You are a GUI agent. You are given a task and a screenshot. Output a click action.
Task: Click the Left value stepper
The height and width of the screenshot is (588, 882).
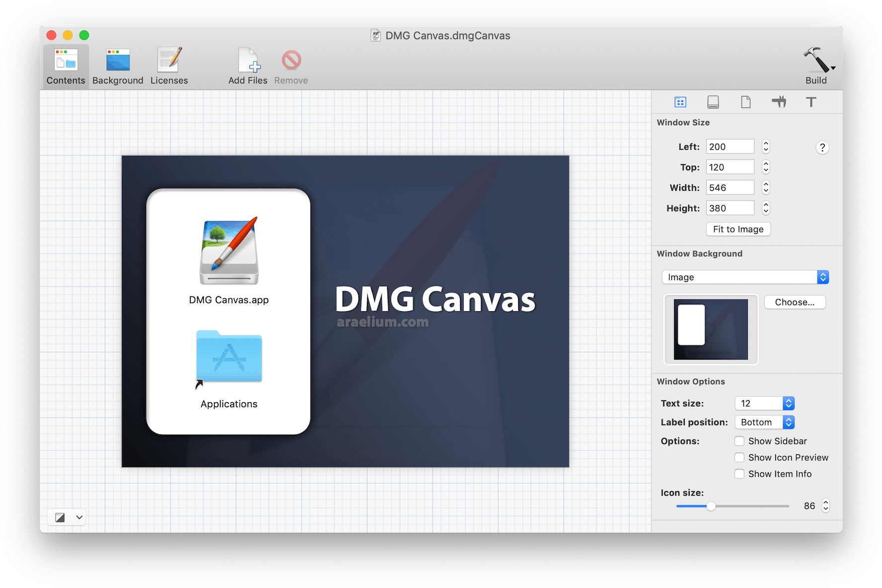pos(766,147)
